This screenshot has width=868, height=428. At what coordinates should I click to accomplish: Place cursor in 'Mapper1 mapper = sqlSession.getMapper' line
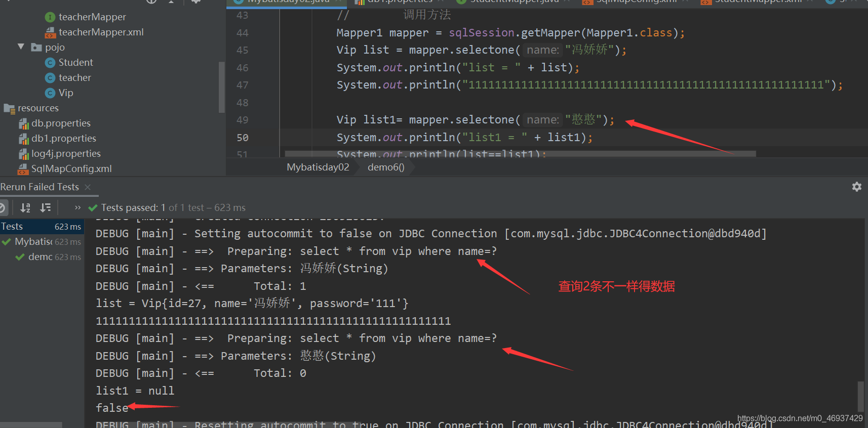510,33
